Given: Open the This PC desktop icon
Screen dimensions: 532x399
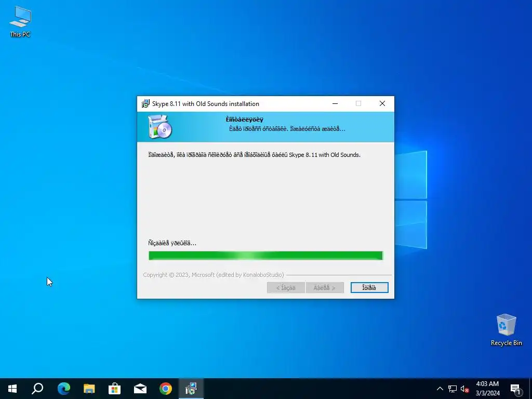Looking at the screenshot, I should (x=20, y=22).
